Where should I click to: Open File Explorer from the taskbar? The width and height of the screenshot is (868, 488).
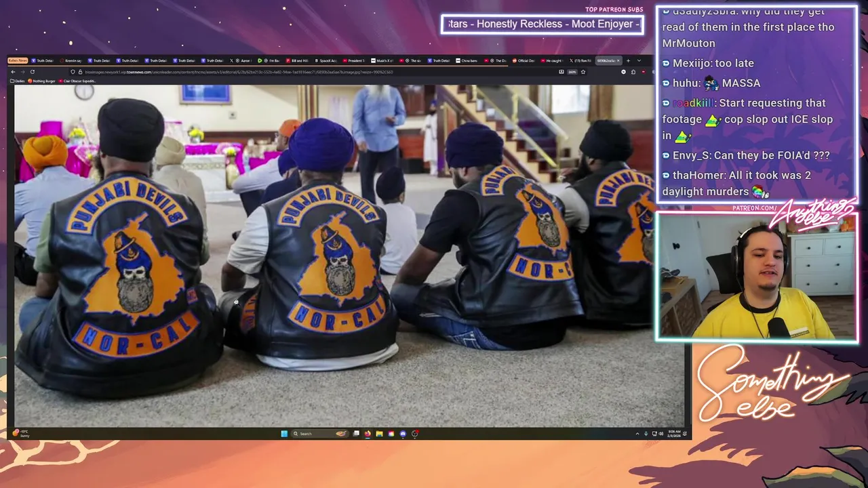[x=379, y=434]
